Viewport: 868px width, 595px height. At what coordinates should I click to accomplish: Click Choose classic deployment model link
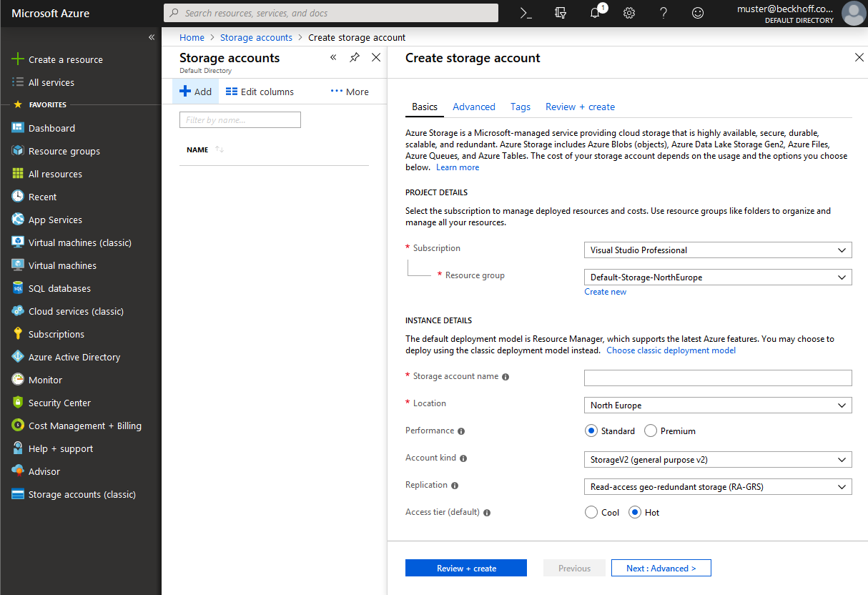click(671, 350)
